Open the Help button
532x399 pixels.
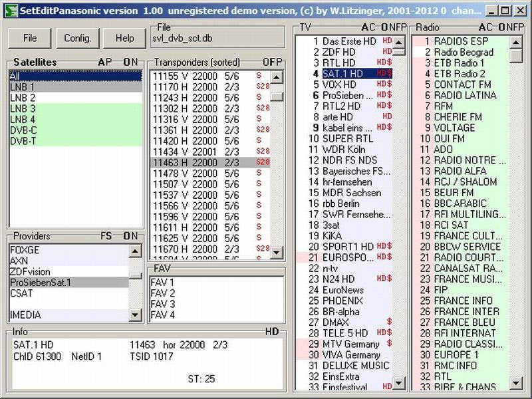pos(124,39)
